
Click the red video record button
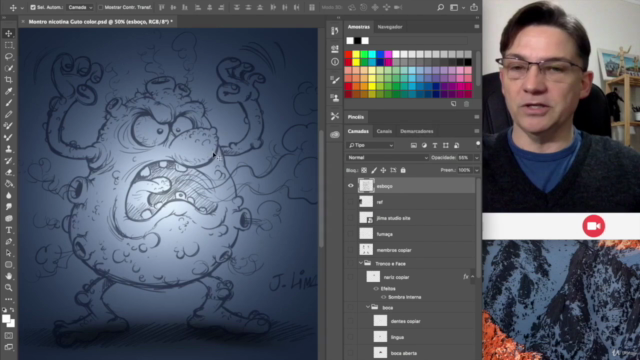coord(593,226)
